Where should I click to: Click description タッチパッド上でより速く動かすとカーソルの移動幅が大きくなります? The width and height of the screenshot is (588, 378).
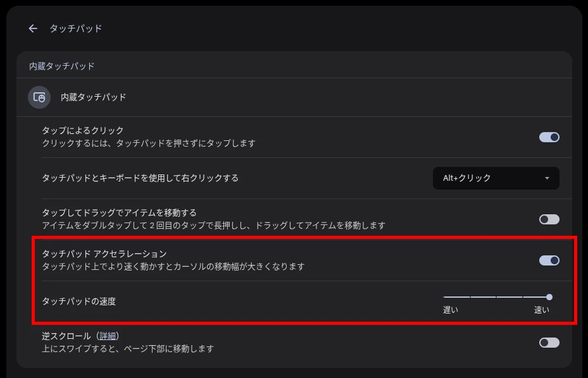coord(173,266)
